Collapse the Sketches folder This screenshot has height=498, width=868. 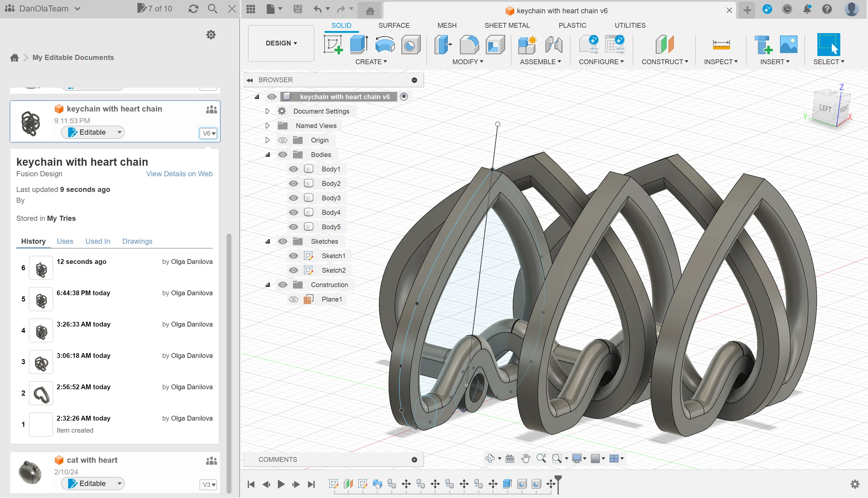(x=268, y=242)
